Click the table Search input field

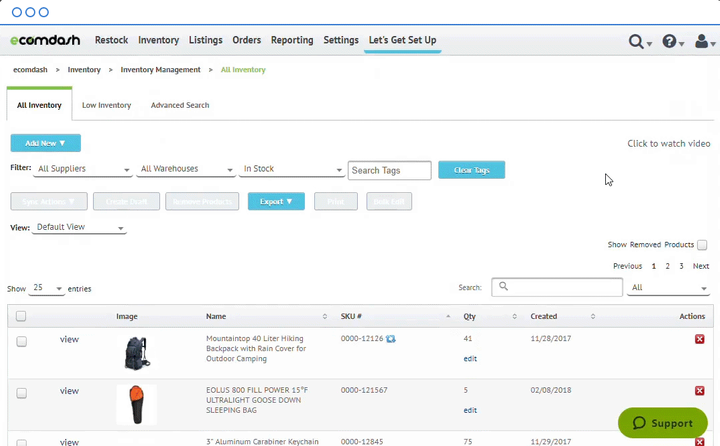coord(556,287)
